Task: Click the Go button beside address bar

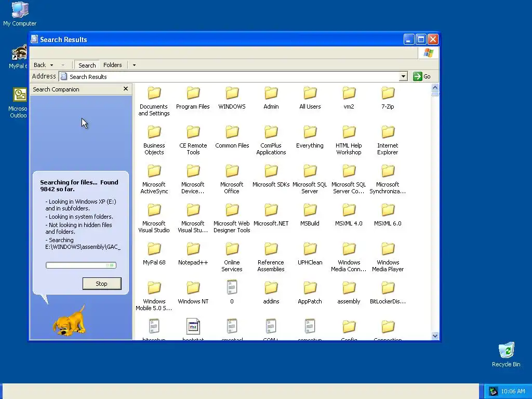Action: click(422, 76)
